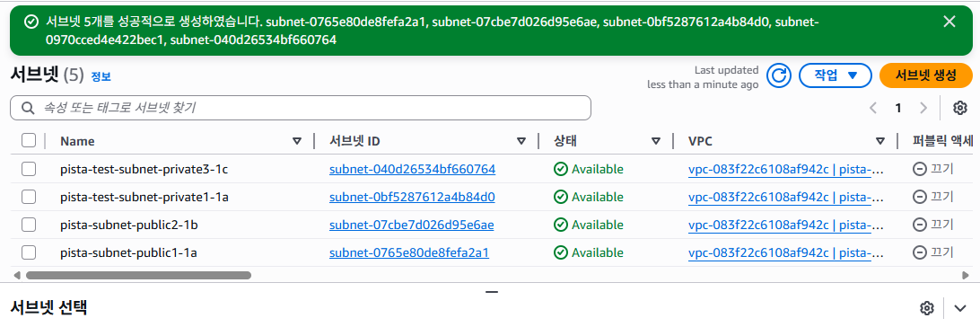Sort by the VPC column arrow
Screen dimensions: 980x327
880,141
